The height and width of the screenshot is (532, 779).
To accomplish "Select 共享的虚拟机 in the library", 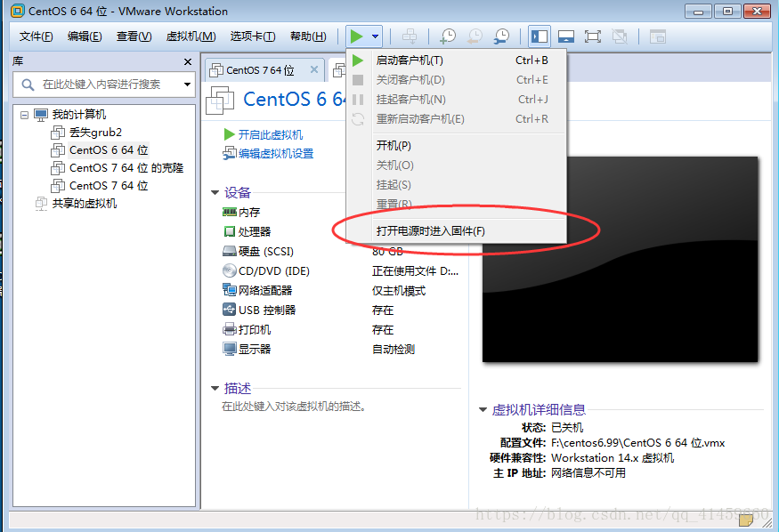I will 85,204.
